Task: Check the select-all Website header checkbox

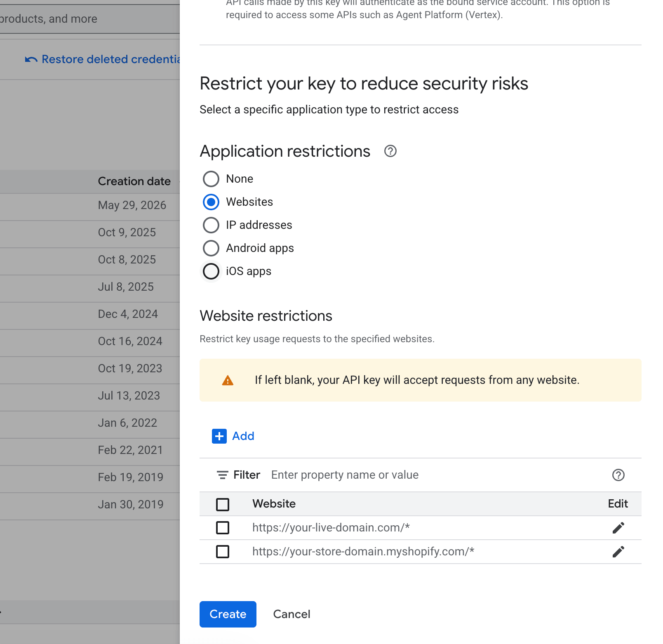Action: tap(223, 504)
